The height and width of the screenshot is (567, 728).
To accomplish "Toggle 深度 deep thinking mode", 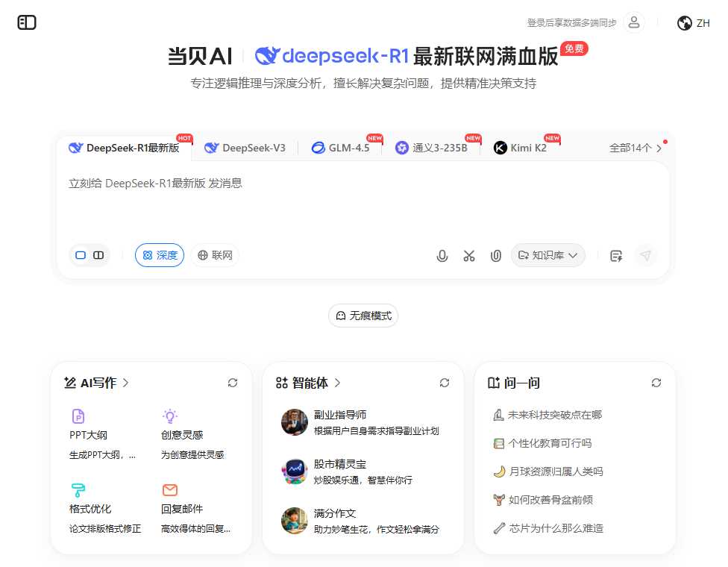I will tap(160, 255).
